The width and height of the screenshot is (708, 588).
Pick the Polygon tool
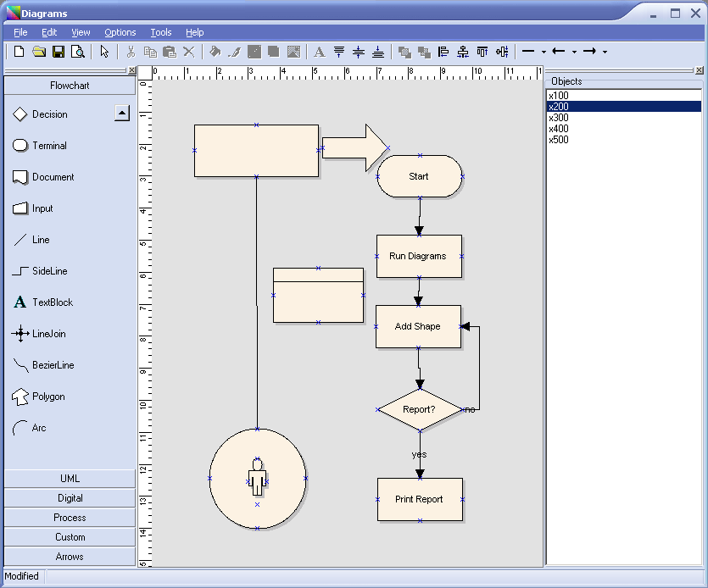pyautogui.click(x=39, y=397)
